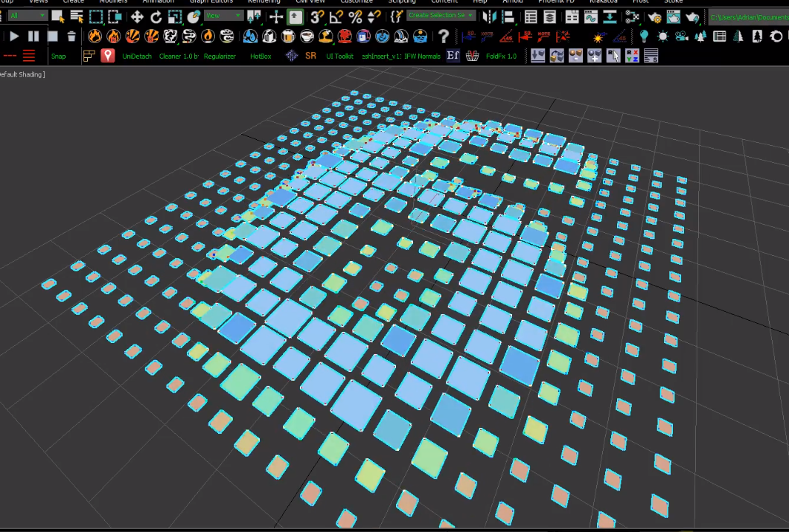Open the Rendering menu
Screen dimensions: 789x532
264,2
